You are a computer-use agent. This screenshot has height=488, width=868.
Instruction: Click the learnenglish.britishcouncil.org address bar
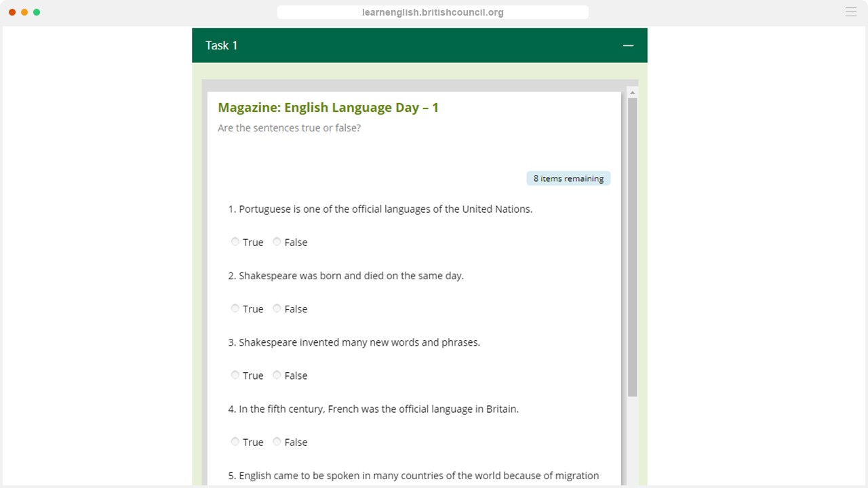pyautogui.click(x=433, y=12)
